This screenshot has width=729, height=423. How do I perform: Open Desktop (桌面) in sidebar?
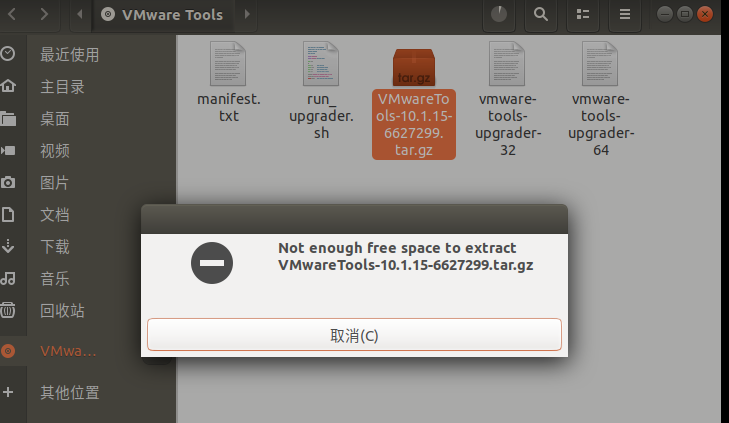tap(55, 119)
